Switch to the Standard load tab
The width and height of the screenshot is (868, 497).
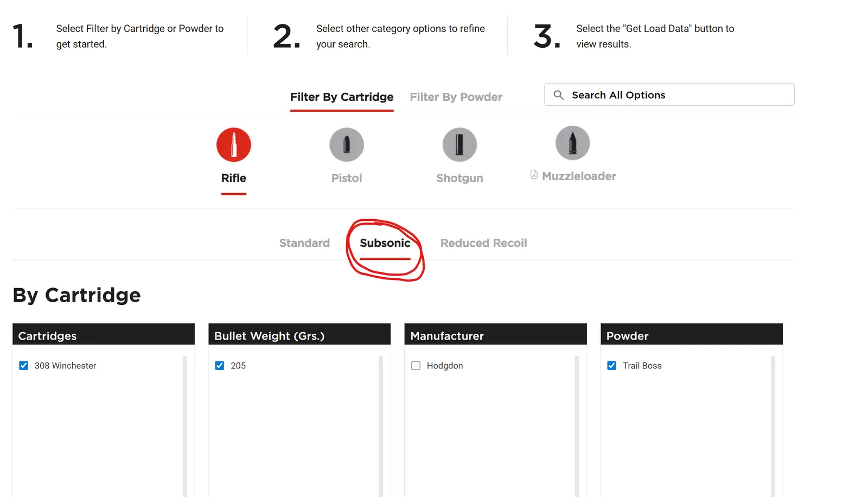pos(304,243)
